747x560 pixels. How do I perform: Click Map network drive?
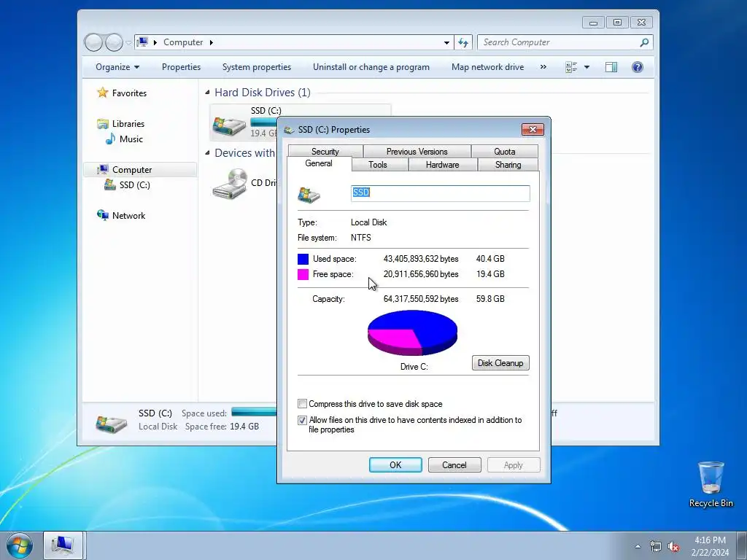click(487, 67)
